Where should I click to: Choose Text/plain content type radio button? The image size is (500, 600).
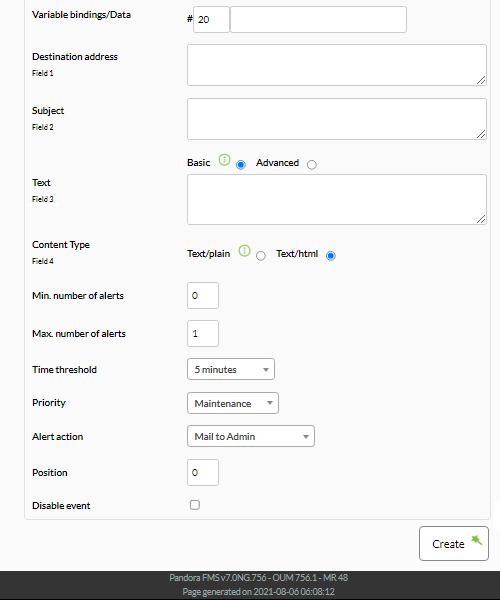(261, 256)
